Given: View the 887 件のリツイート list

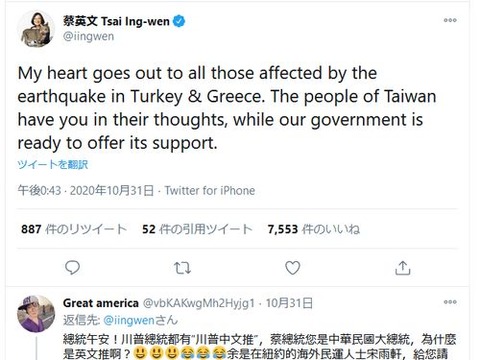Looking at the screenshot, I should (x=74, y=229).
